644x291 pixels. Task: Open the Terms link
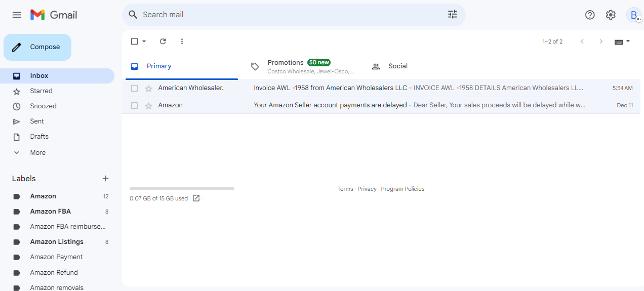click(x=345, y=189)
